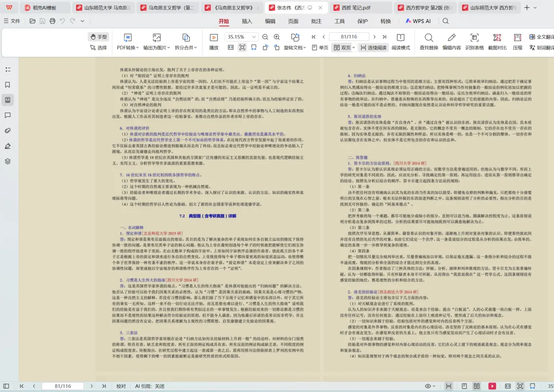Go to next page in toolbar
This screenshot has width=554, height=392.
(374, 37)
